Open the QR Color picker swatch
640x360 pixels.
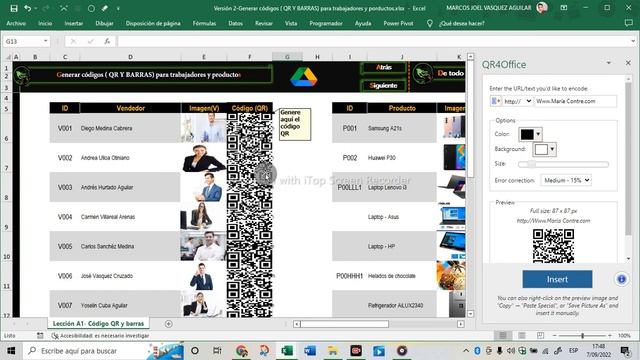[x=530, y=134]
